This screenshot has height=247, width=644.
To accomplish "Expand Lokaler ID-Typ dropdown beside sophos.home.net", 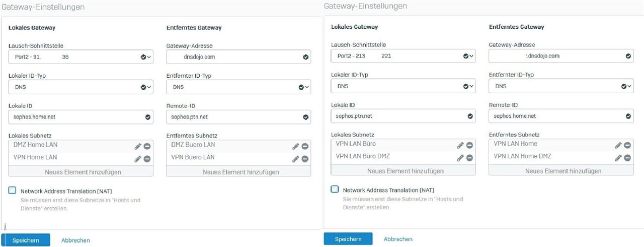I will point(81,87).
